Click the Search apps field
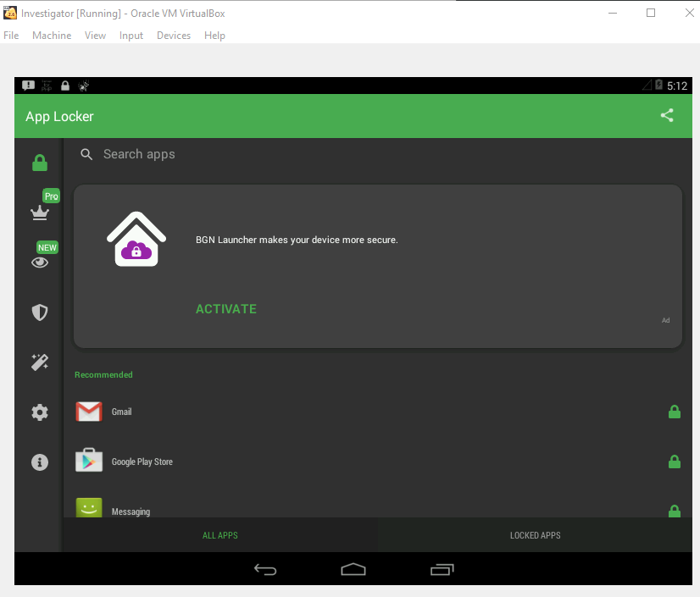 tap(378, 154)
